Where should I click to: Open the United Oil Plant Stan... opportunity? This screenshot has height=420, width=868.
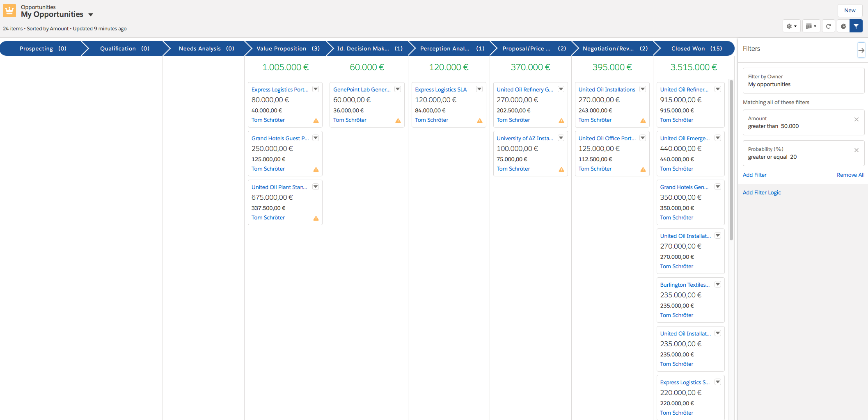(279, 187)
